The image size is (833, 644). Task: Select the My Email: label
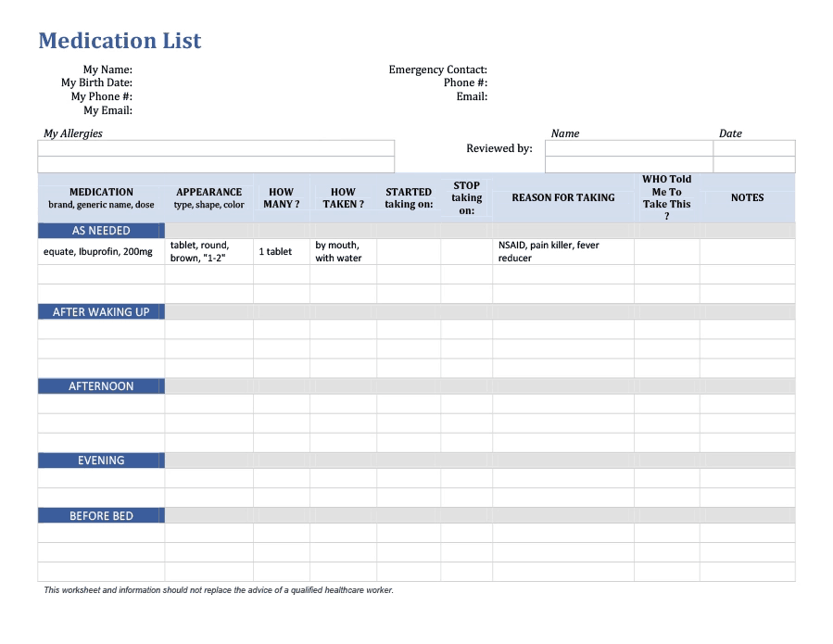(107, 110)
